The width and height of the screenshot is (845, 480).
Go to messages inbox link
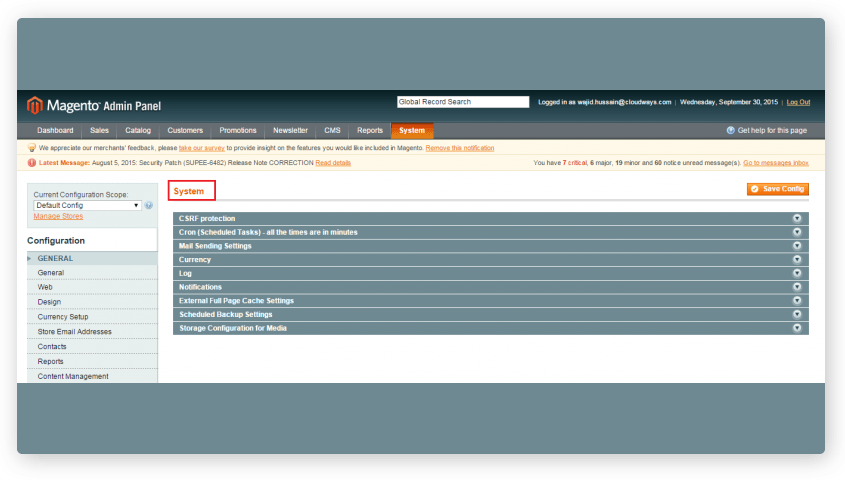775,163
